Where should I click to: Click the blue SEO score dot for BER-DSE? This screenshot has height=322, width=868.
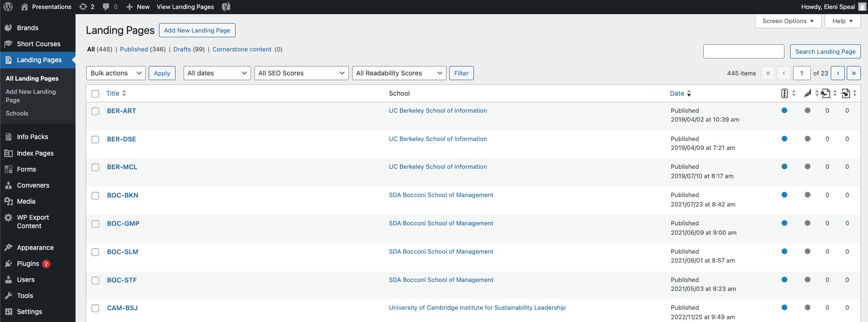(x=784, y=139)
